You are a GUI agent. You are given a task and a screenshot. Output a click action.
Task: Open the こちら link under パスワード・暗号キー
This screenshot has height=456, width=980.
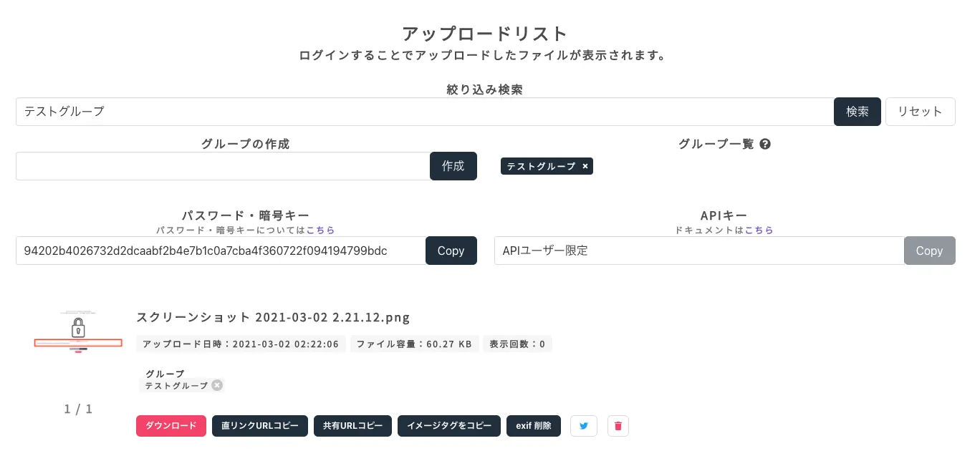pos(320,231)
